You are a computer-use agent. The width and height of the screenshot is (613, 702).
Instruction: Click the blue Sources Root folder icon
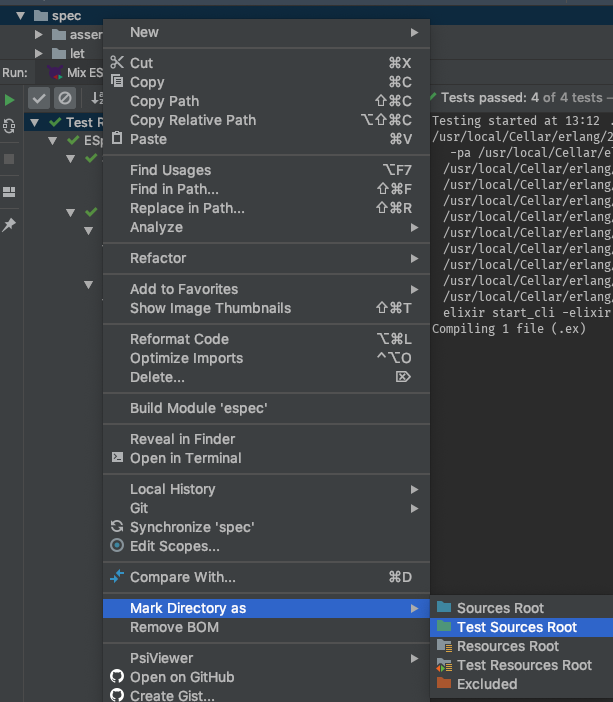click(x=444, y=607)
